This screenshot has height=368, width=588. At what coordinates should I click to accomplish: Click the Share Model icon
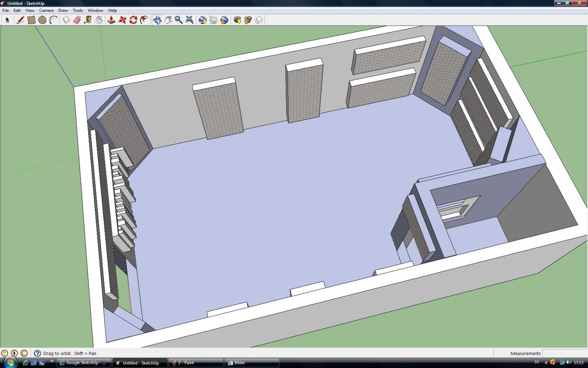pos(248,20)
